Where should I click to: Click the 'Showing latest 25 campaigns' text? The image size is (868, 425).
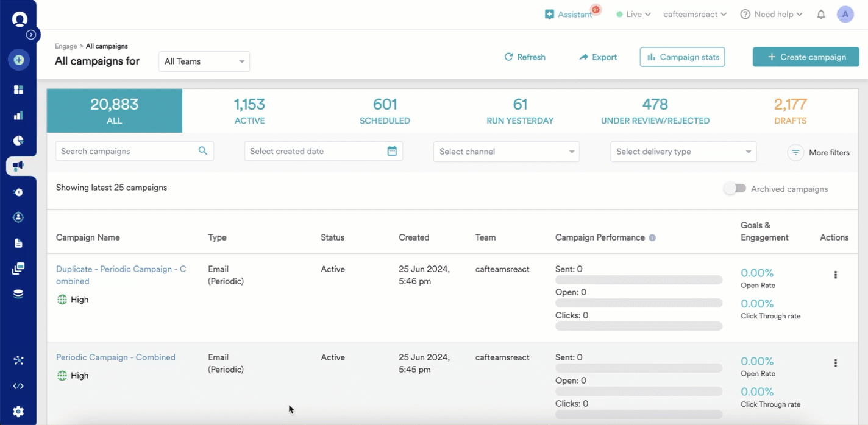tap(112, 188)
